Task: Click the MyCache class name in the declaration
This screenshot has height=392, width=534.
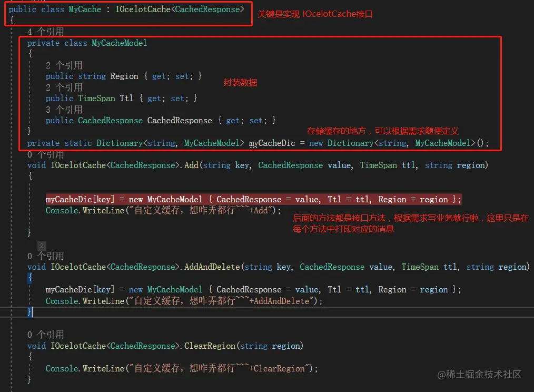Action: pyautogui.click(x=85, y=9)
